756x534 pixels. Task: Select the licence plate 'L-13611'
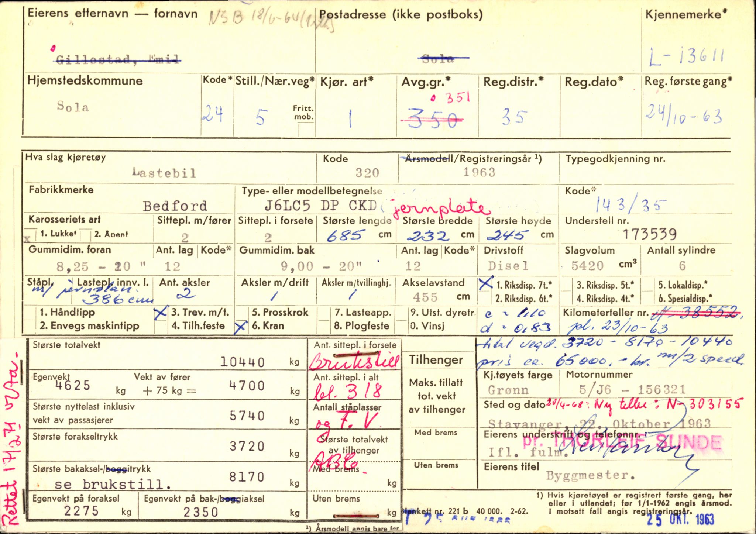pyautogui.click(x=687, y=58)
